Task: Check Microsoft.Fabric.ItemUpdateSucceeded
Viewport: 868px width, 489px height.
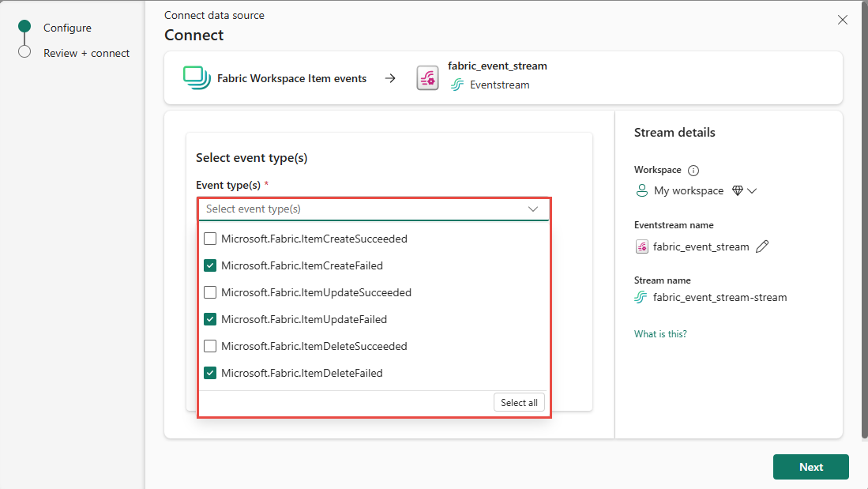Action: pos(210,292)
